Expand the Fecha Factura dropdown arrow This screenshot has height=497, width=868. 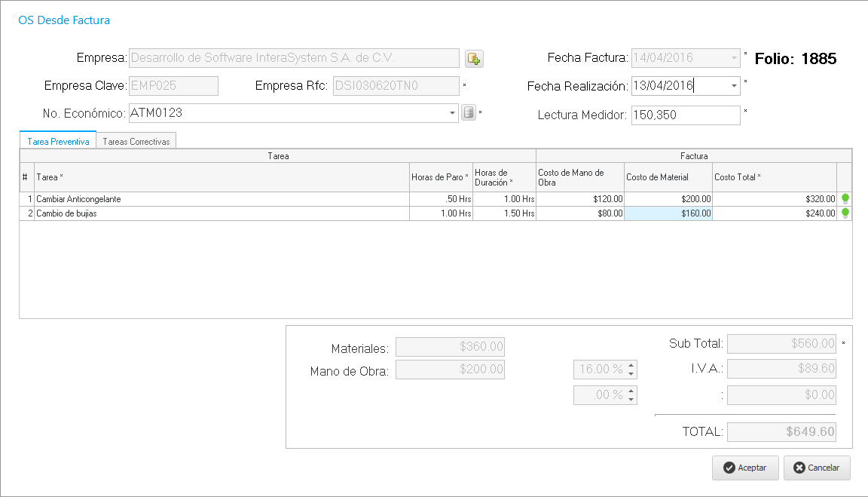tap(734, 58)
